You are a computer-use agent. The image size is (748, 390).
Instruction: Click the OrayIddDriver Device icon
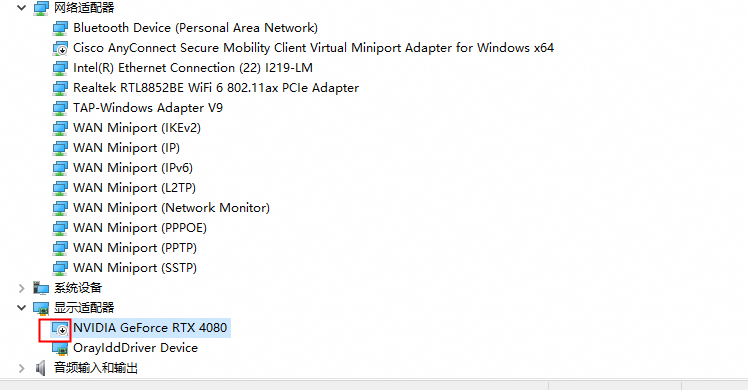(x=60, y=349)
